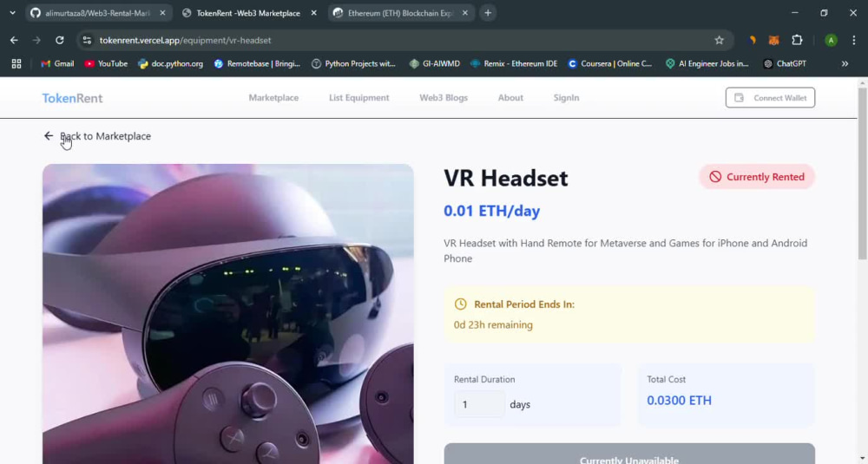Open the AI Engineer Jobs bookmark
The width and height of the screenshot is (868, 464).
click(x=707, y=63)
